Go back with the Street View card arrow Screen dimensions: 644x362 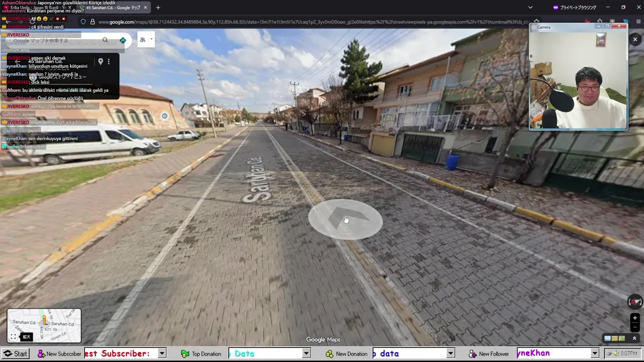point(18,61)
